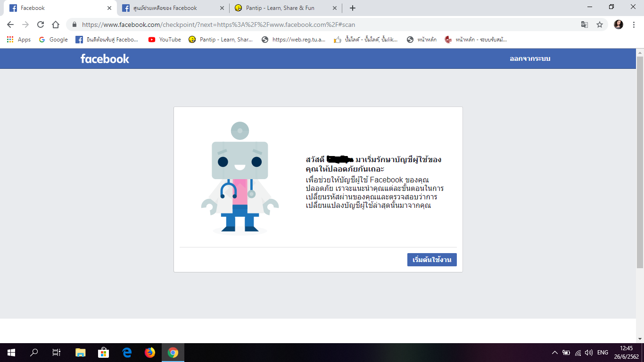
Task: Click the Chrome icon on the taskbar
Action: [x=173, y=353]
